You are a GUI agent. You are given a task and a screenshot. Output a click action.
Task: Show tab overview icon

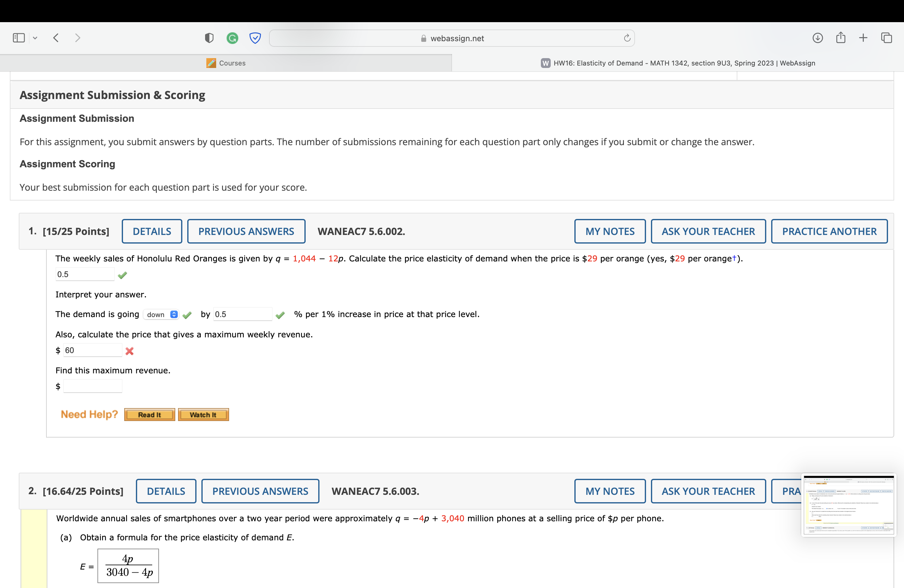(x=886, y=38)
